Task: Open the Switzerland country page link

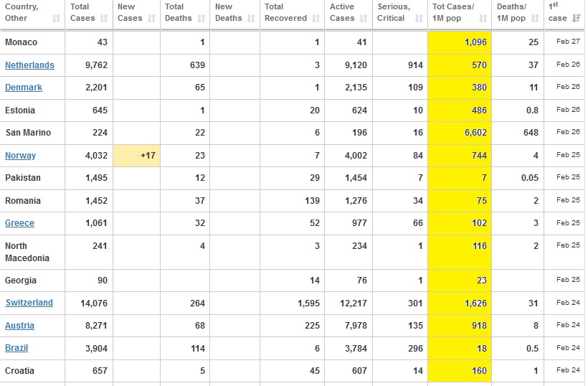Action: point(29,303)
